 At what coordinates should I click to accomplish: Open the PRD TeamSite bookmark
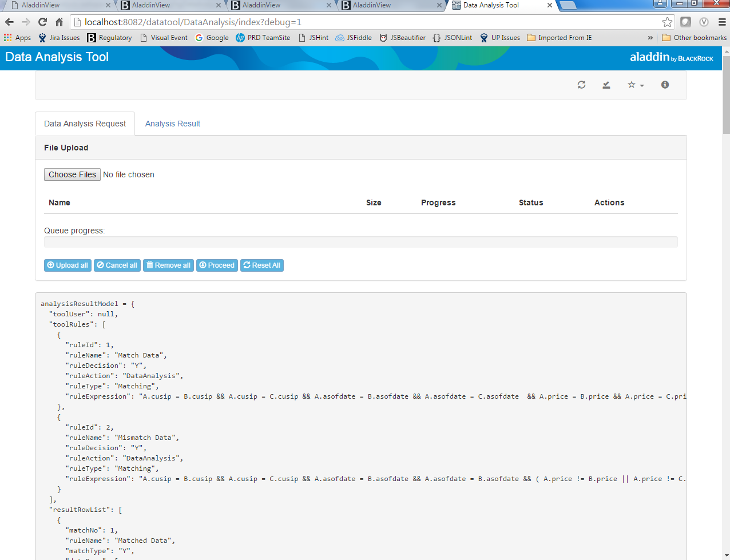[263, 38]
